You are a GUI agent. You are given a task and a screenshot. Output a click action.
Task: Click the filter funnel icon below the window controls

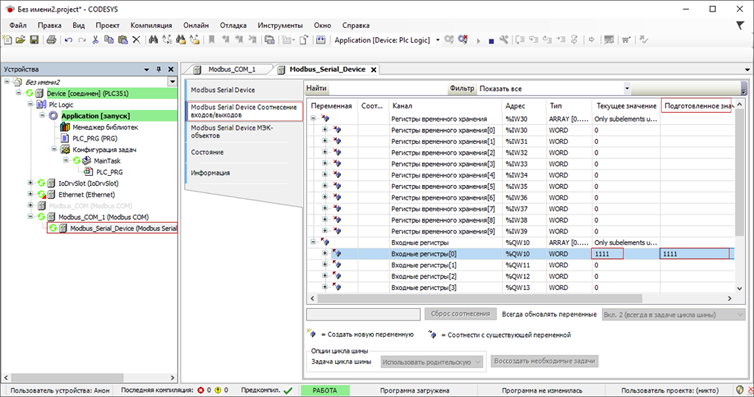[740, 25]
